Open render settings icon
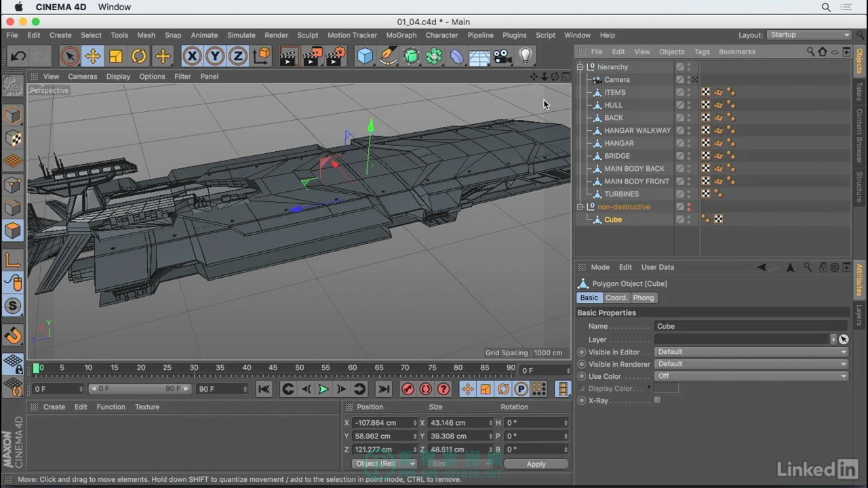Image resolution: width=868 pixels, height=488 pixels. (x=336, y=56)
